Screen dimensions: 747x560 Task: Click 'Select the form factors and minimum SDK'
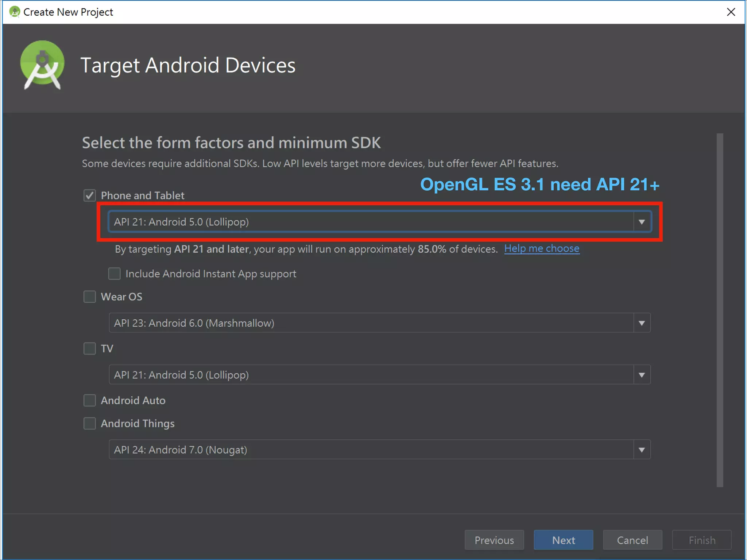[x=231, y=143]
